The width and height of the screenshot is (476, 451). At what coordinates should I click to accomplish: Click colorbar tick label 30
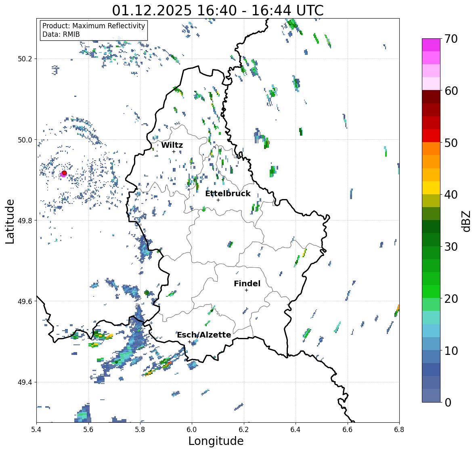pyautogui.click(x=451, y=247)
